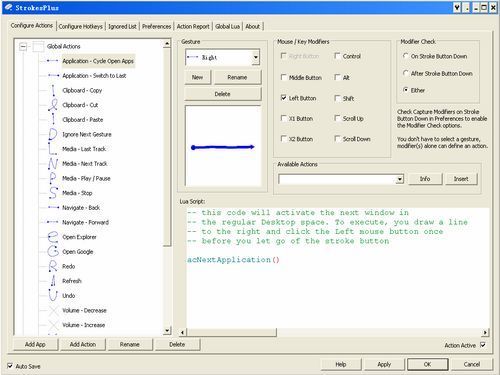Click the Redo R gesture icon
This screenshot has height=375, width=500.
pyautogui.click(x=53, y=266)
